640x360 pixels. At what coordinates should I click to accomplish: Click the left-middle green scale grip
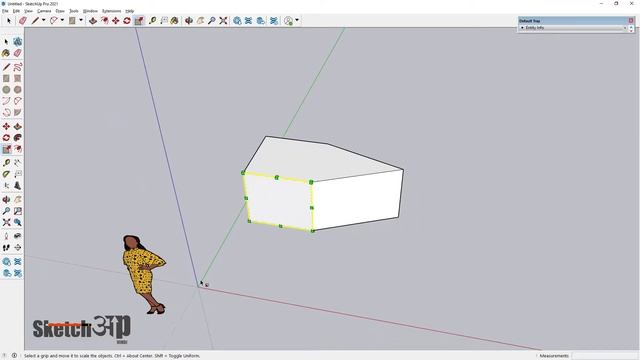[246, 198]
